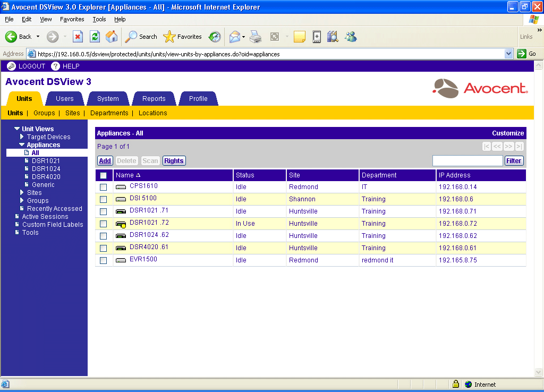Image resolution: width=544 pixels, height=392 pixels.
Task: Check the DSR1024 .62 row checkbox
Action: coord(104,236)
